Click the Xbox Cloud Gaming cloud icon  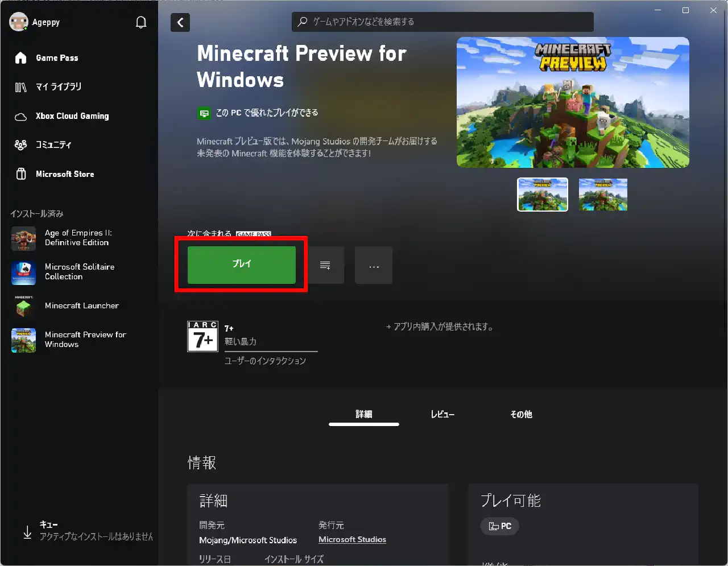pyautogui.click(x=21, y=117)
